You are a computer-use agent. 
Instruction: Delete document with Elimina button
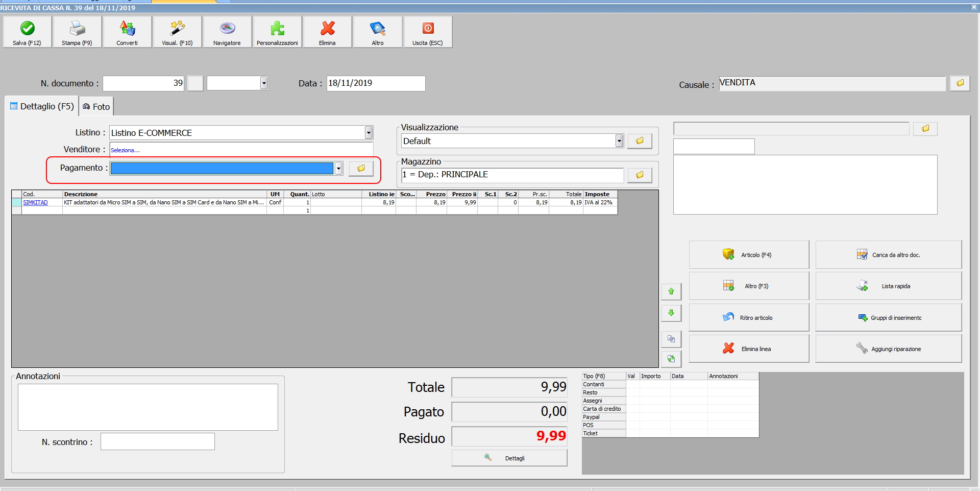(x=327, y=32)
